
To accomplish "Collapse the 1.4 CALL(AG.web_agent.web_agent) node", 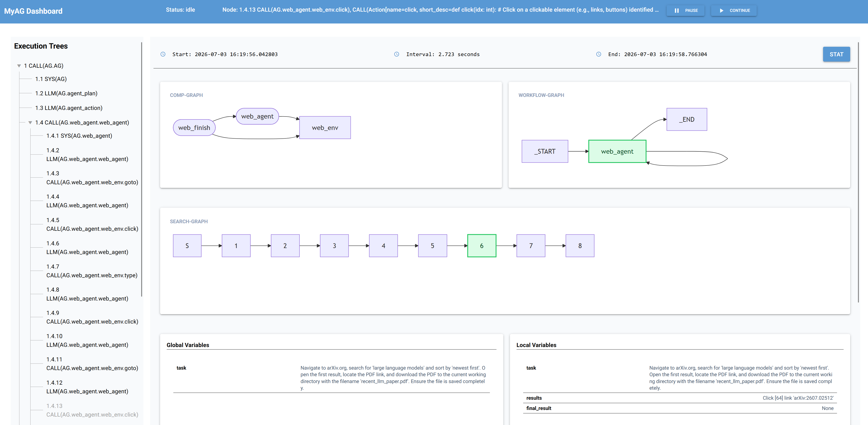I will [30, 123].
